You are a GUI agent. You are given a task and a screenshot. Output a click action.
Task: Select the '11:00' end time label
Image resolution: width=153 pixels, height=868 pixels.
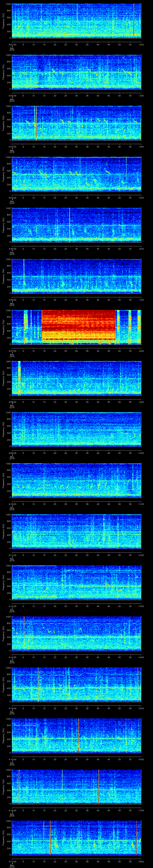coord(141,504)
